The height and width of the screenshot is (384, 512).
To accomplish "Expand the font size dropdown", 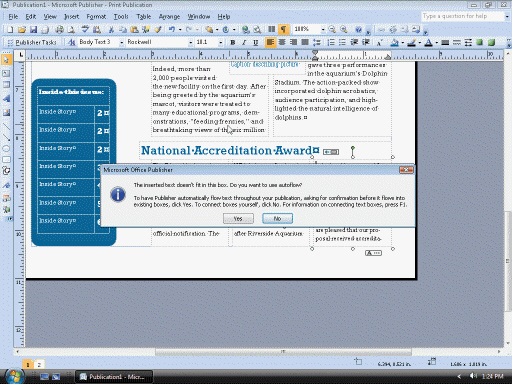I will coord(221,42).
